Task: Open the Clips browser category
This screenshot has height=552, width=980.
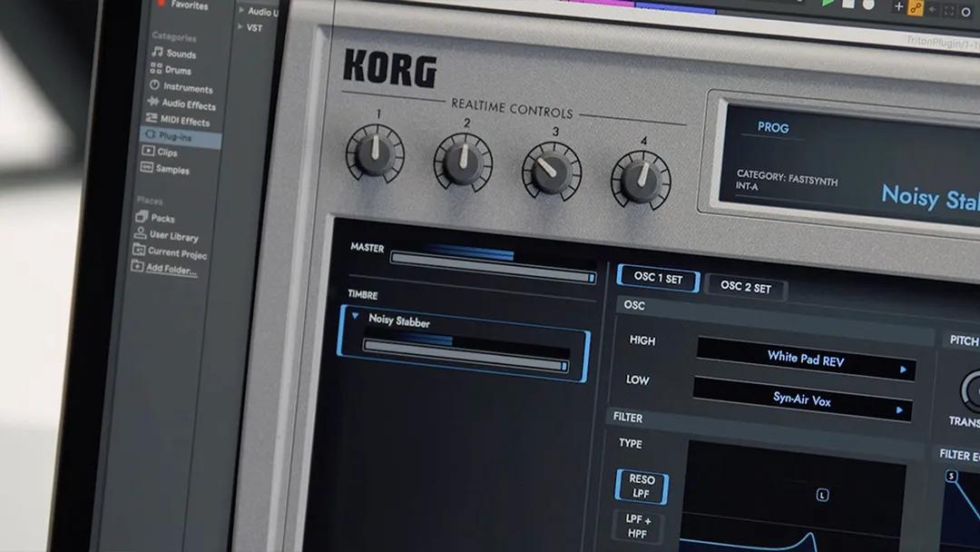Action: 160,152
